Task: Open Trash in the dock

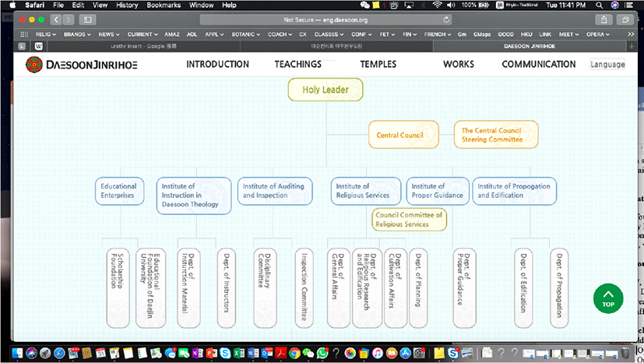Action: tap(625, 353)
